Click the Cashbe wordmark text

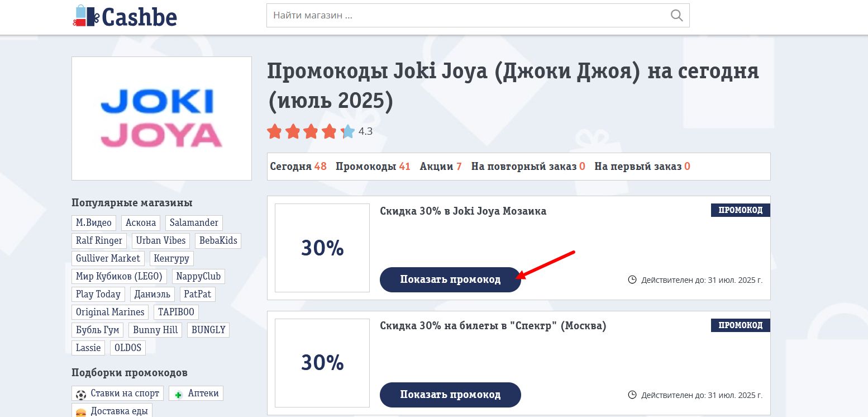pos(140,17)
